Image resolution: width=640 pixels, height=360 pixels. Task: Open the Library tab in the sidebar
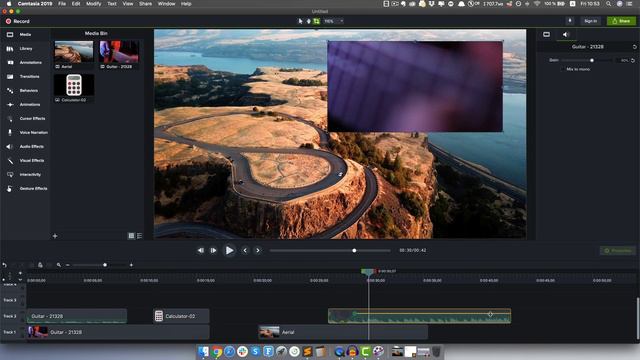24,49
